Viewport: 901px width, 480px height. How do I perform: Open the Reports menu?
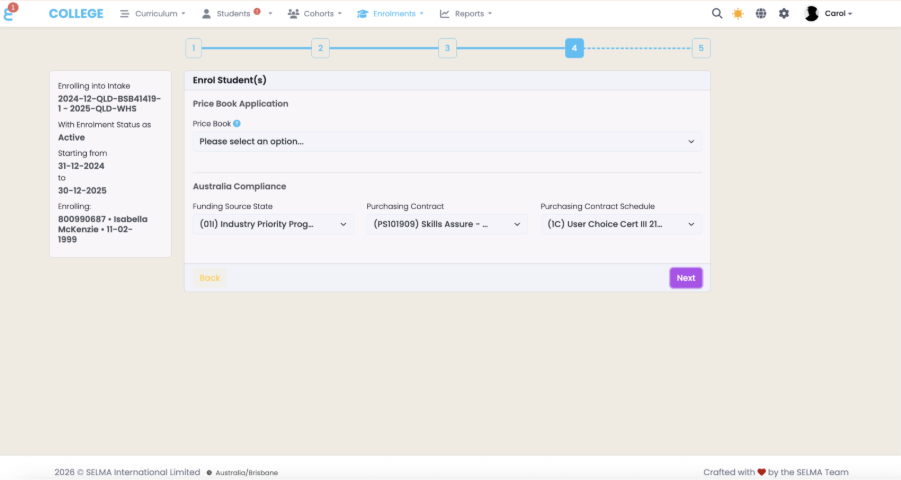click(466, 14)
